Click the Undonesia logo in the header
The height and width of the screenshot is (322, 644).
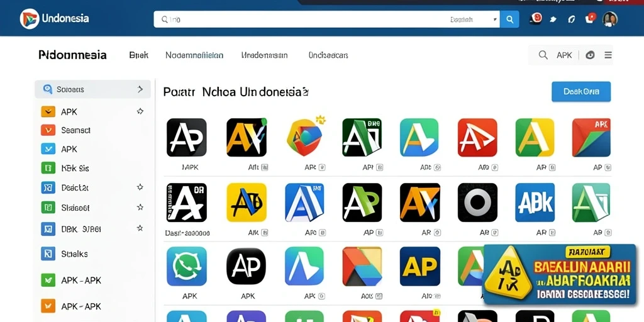tap(54, 19)
